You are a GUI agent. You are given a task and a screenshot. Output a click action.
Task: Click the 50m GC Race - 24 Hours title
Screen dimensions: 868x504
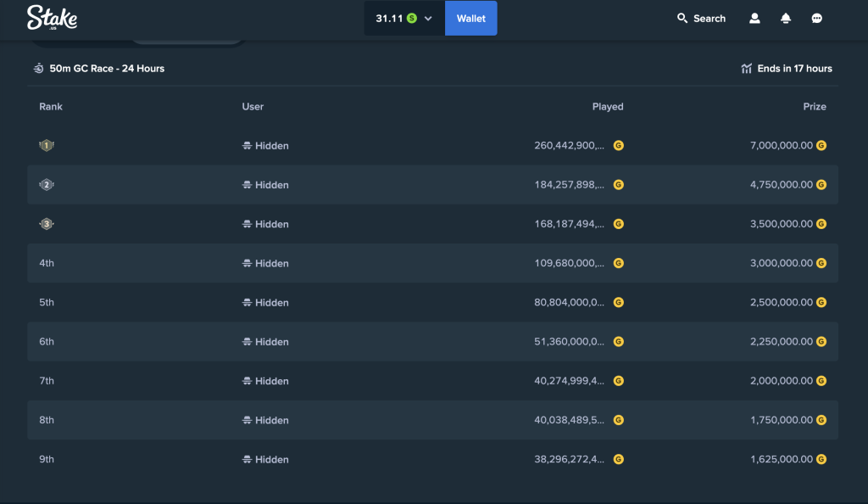click(x=107, y=69)
